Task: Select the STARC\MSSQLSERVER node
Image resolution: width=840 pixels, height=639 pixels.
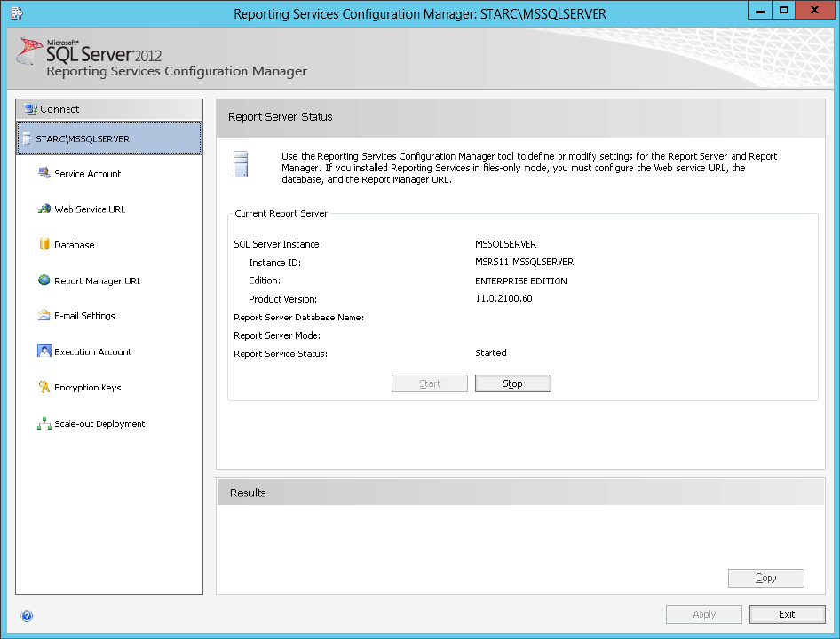Action: (x=109, y=138)
